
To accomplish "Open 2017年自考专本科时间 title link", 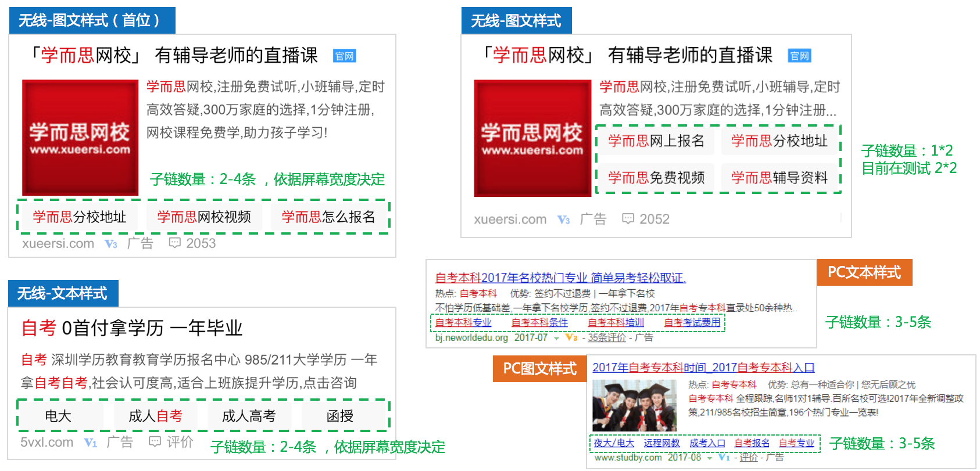I will 703,368.
